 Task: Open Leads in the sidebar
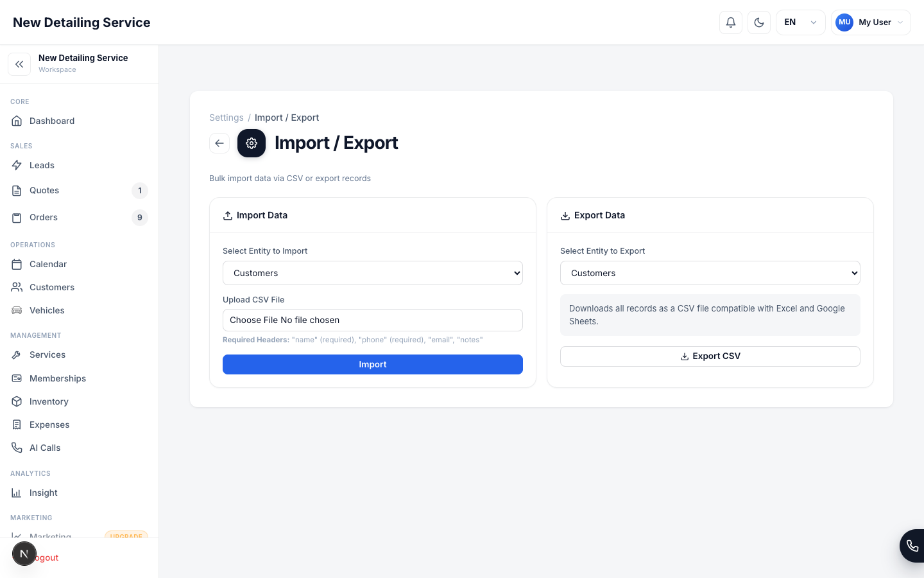[x=79, y=165]
